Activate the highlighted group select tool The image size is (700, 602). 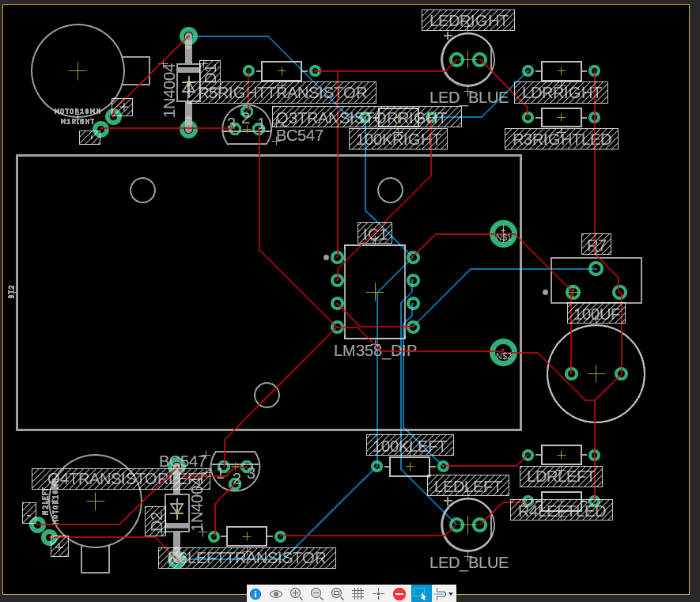(421, 593)
